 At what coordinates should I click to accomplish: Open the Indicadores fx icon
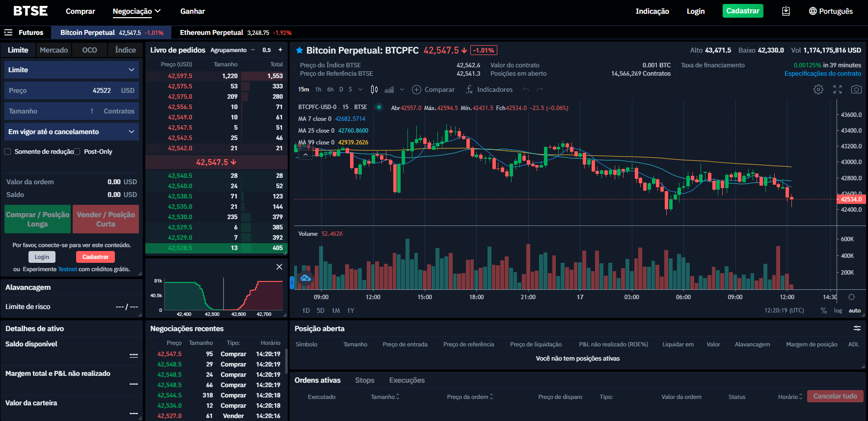[469, 89]
